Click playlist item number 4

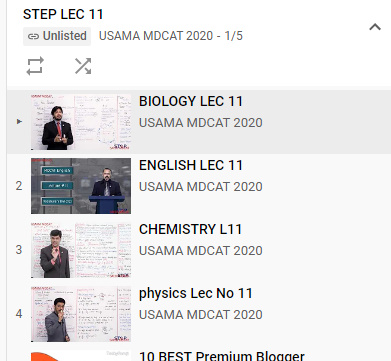point(19,314)
